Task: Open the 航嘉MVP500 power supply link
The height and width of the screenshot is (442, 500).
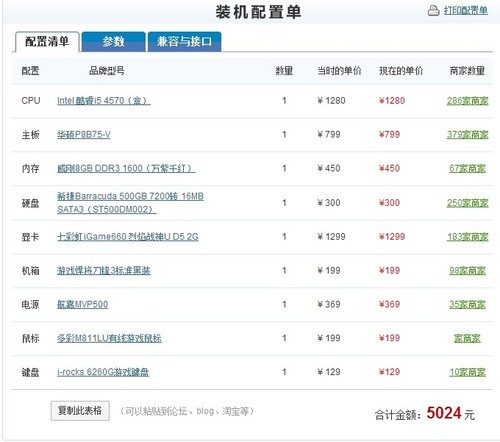Action: tap(82, 304)
